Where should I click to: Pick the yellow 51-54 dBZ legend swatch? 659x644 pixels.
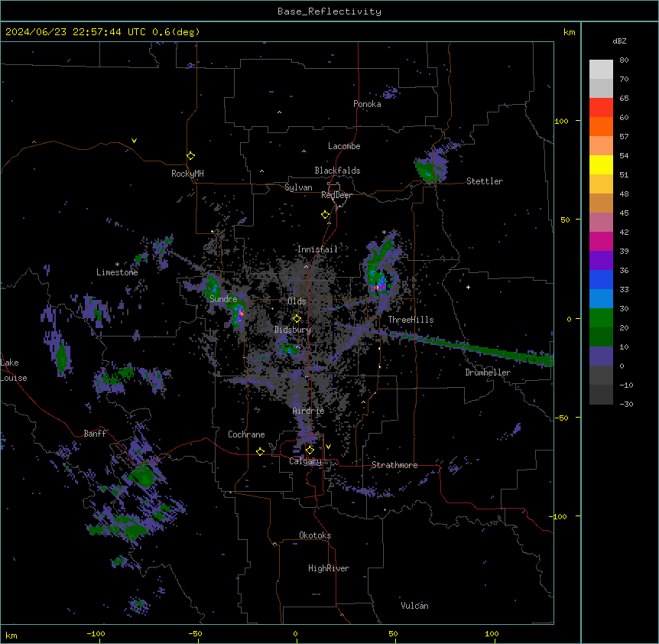[601, 164]
